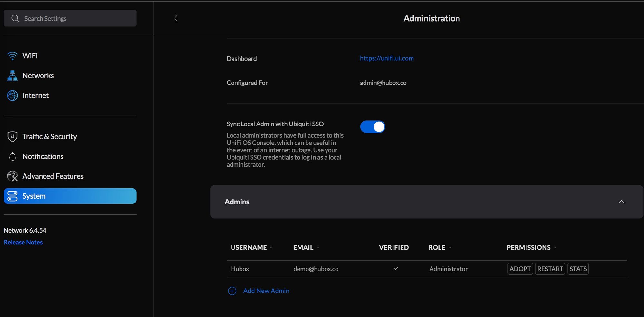
Task: Click the Administration page title
Action: point(431,18)
